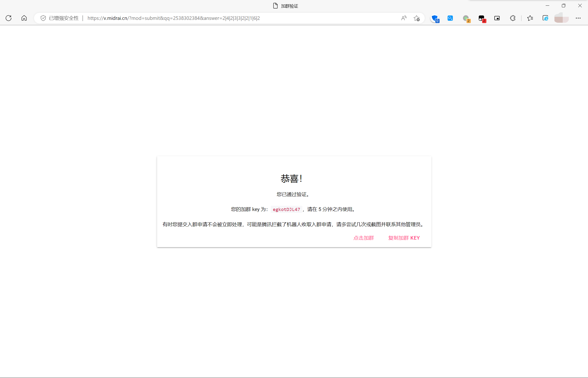Click the key code egkotDJL47
This screenshot has width=588, height=378.
point(286,209)
